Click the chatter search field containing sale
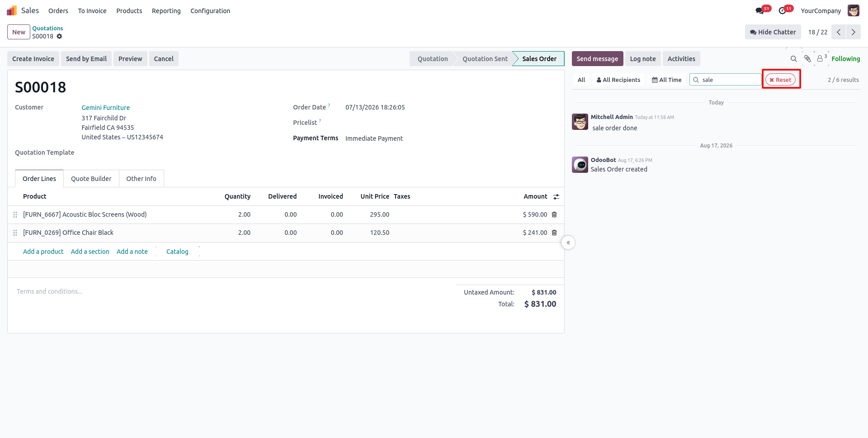Image resolution: width=868 pixels, height=438 pixels. coord(725,80)
